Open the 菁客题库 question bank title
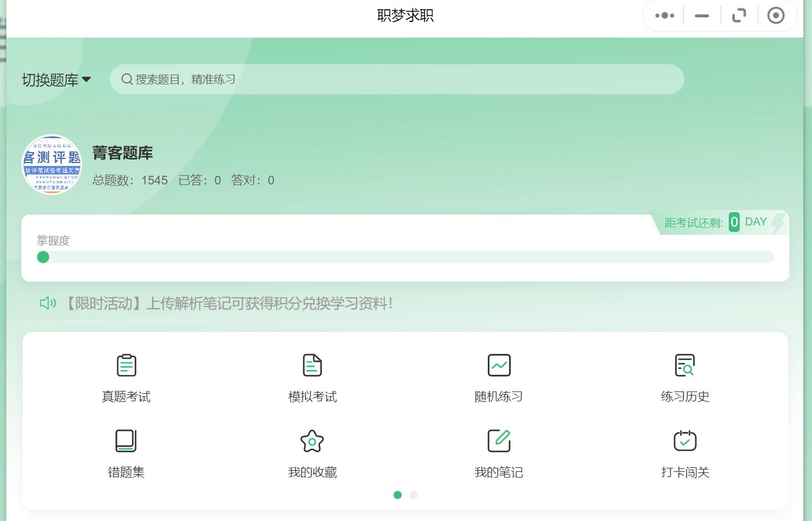This screenshot has width=812, height=521. (122, 153)
